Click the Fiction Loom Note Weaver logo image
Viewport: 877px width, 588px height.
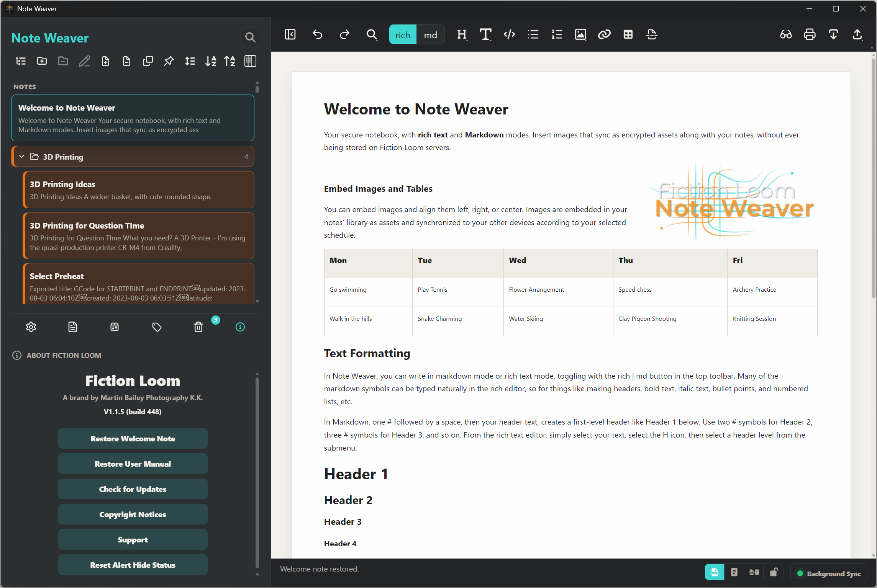point(732,201)
